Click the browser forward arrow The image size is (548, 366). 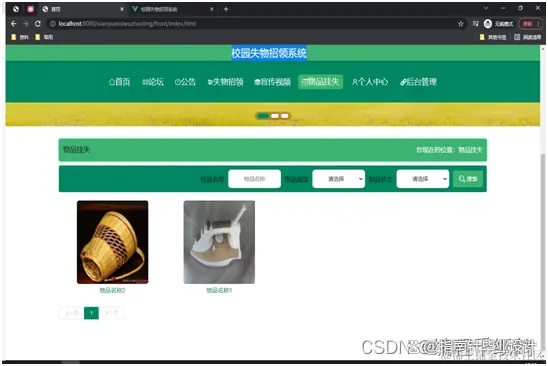click(x=26, y=24)
